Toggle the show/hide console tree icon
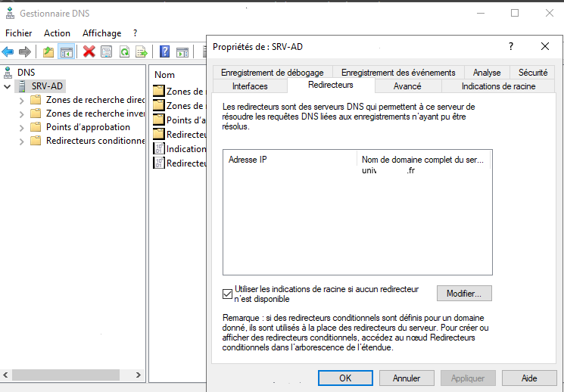 (67, 51)
